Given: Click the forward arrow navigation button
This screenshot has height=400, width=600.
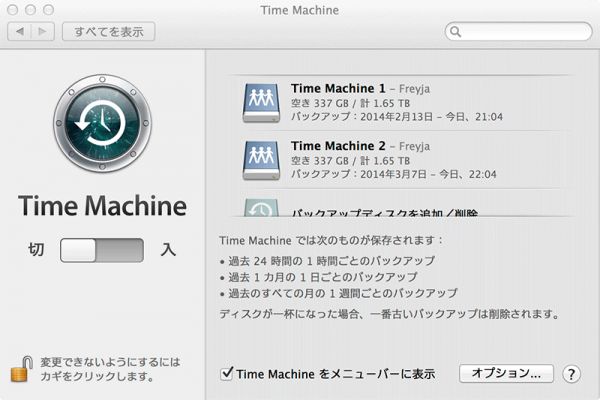Looking at the screenshot, I should pos(42,31).
